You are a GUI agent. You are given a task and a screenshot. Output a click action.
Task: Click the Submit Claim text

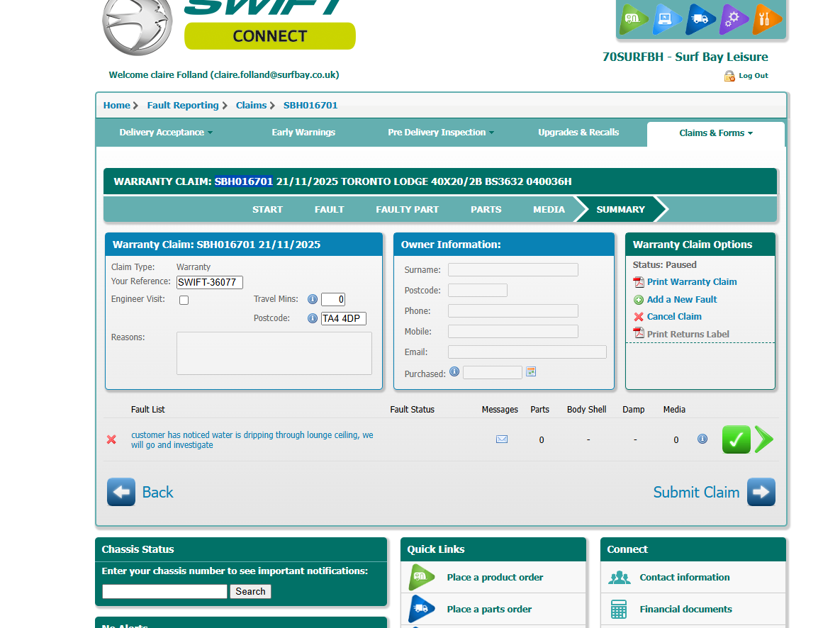coord(696,493)
